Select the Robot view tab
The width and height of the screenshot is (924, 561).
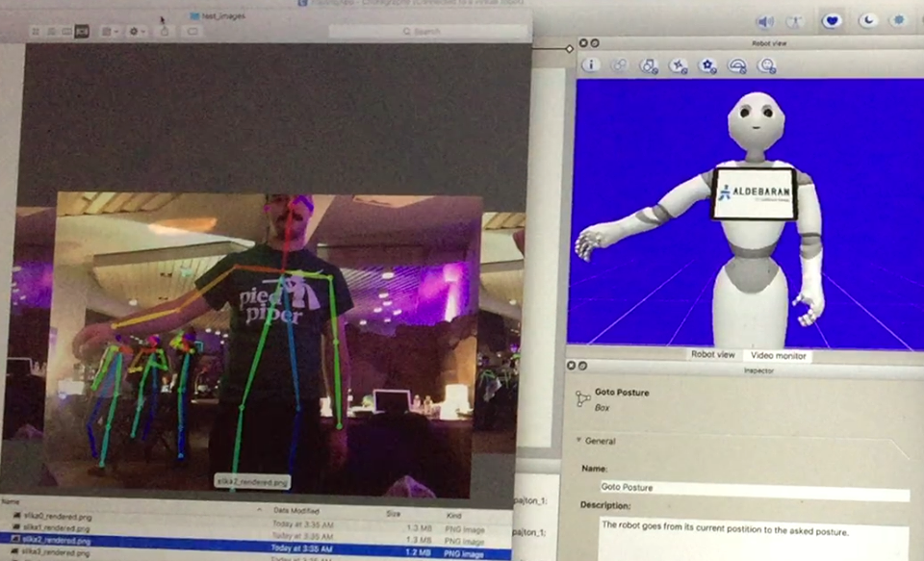(x=712, y=355)
